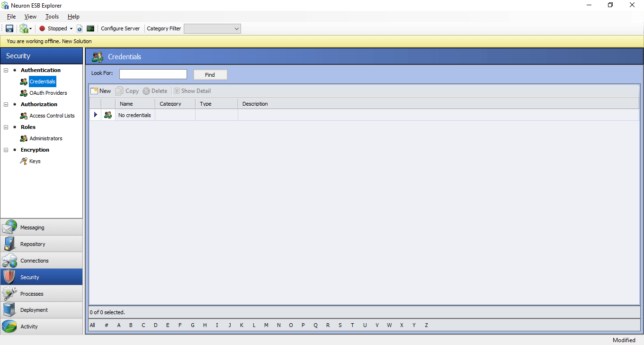Open the Processes section with gear icon

(x=42, y=294)
